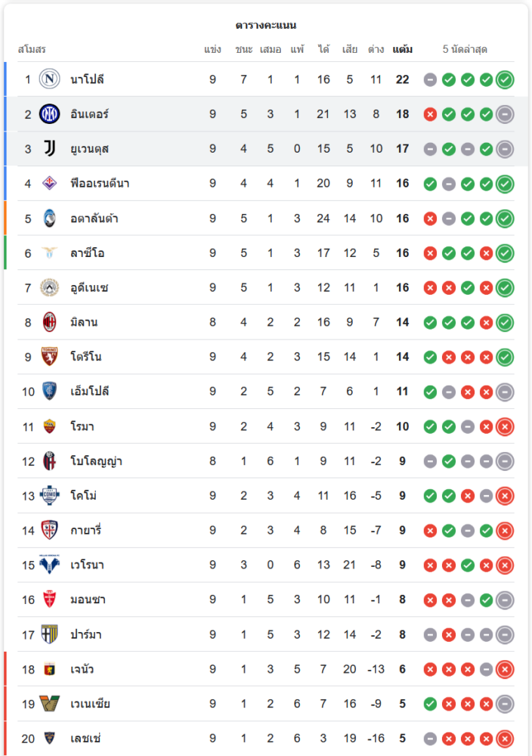This screenshot has height=756, width=532.
Task: Click the 5 นัดล่าสุด column header
Action: [465, 50]
